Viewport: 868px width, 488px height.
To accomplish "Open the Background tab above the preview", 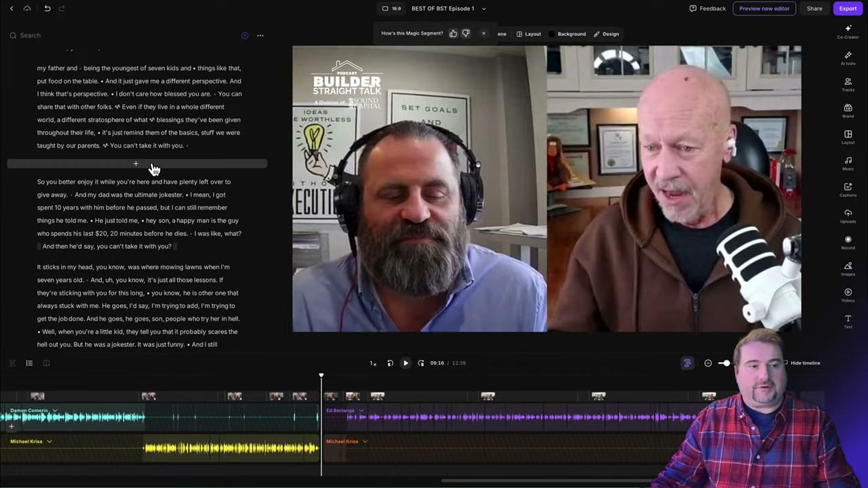I will (568, 34).
